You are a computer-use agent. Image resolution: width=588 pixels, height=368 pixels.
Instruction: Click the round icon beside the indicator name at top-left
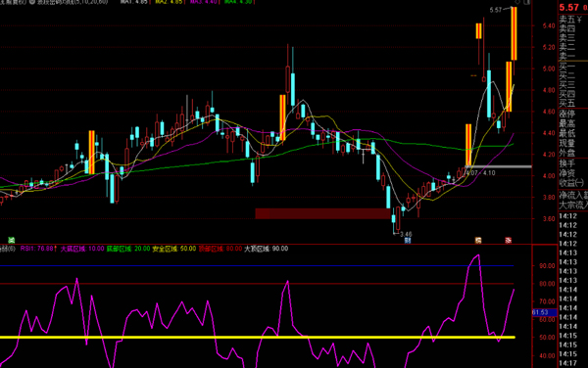pyautogui.click(x=32, y=2)
